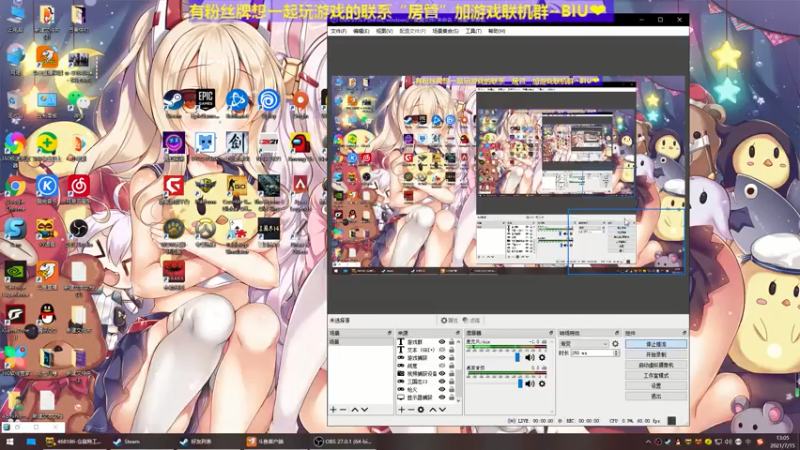Pop out the 混音器 dock panel
The width and height of the screenshot is (800, 450).
551,333
